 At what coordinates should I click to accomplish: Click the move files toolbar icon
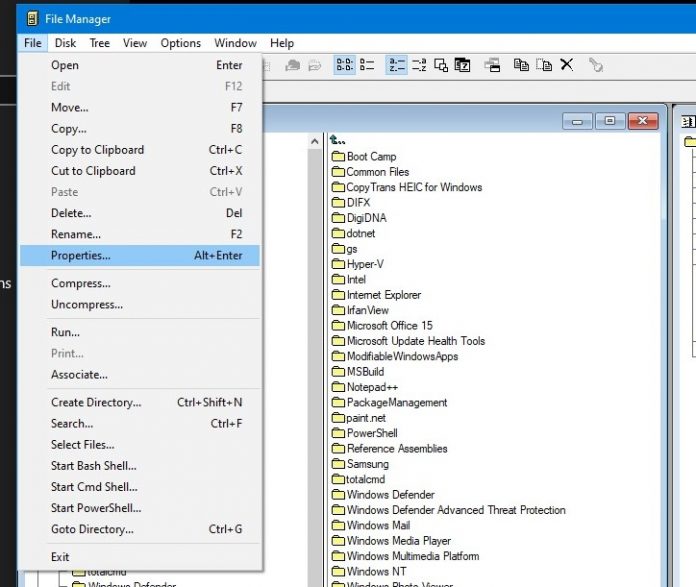pos(544,65)
